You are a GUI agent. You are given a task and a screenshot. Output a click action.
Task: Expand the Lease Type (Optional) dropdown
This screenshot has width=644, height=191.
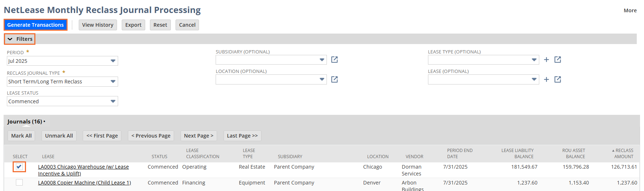point(484,60)
